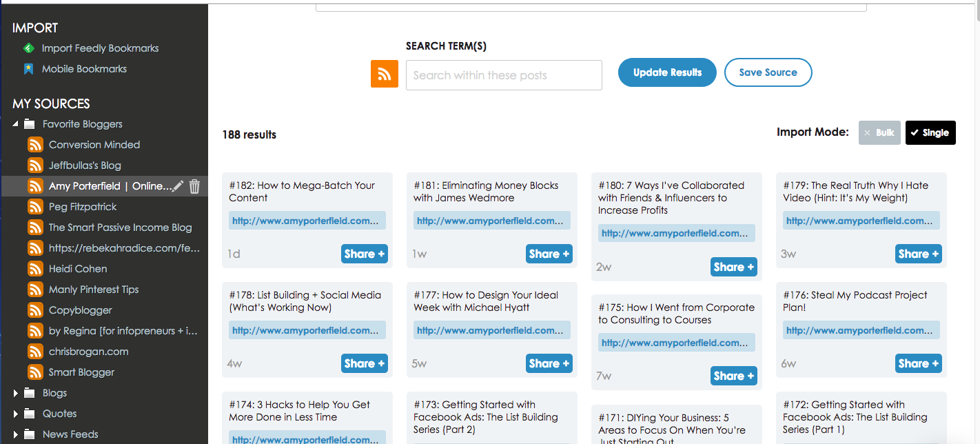980x444 pixels.
Task: Click the RSS icon for The Smart Passive Income Blog
Action: [35, 228]
